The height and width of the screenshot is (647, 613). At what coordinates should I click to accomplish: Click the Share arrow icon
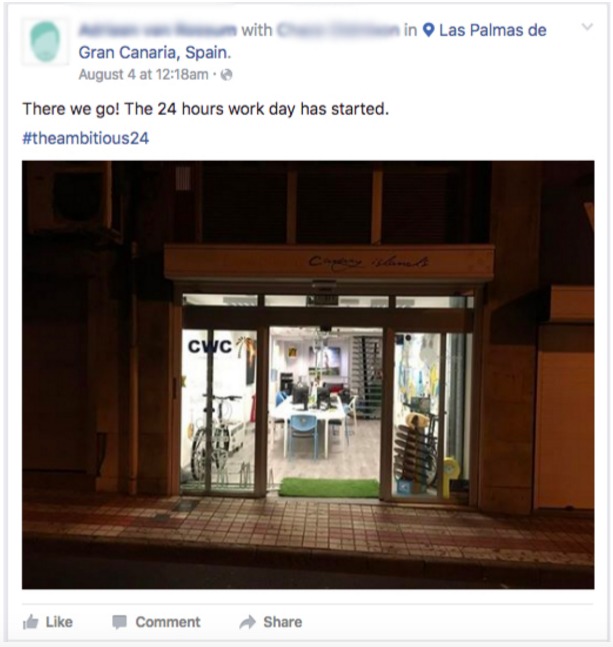tap(248, 622)
